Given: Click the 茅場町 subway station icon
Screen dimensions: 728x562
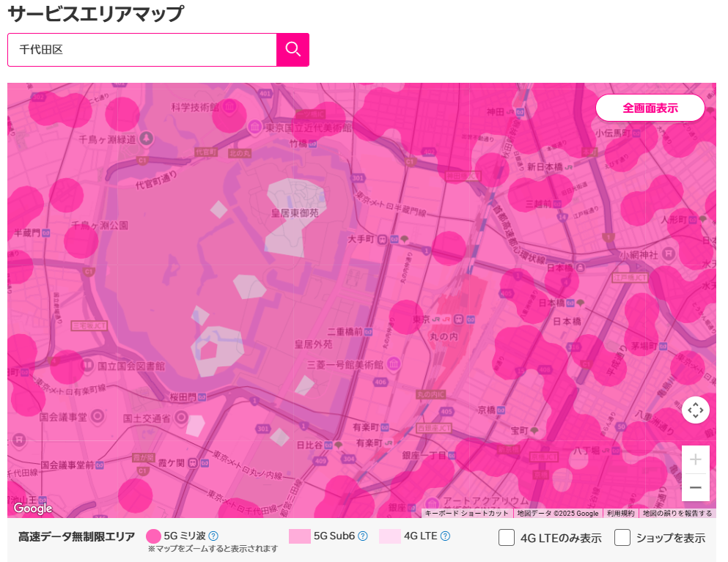Looking at the screenshot, I should pyautogui.click(x=663, y=346).
